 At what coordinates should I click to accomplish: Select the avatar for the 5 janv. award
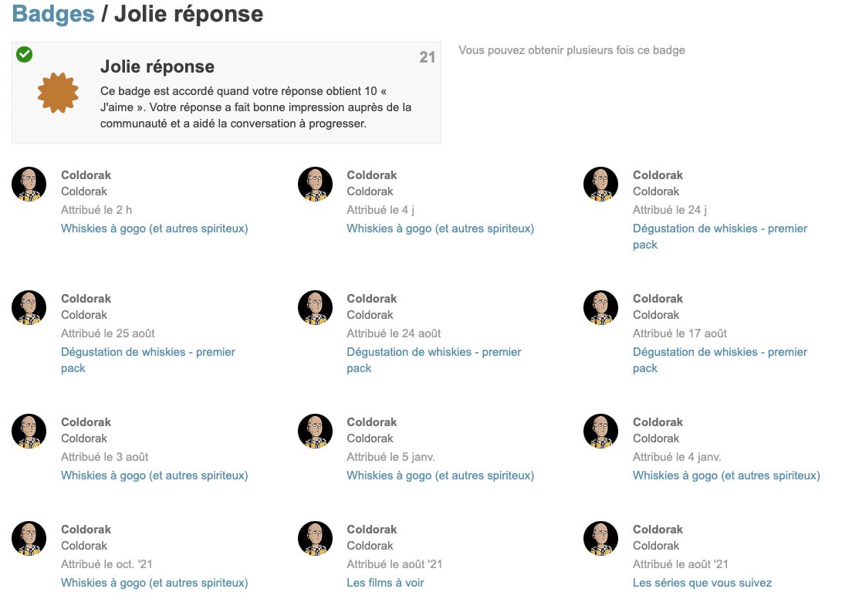(x=315, y=431)
